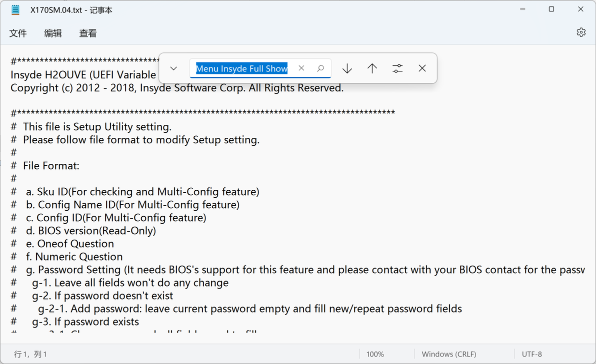Screen dimensions: 596x364
Task: Open Notepad settings gear
Action: coord(581,32)
